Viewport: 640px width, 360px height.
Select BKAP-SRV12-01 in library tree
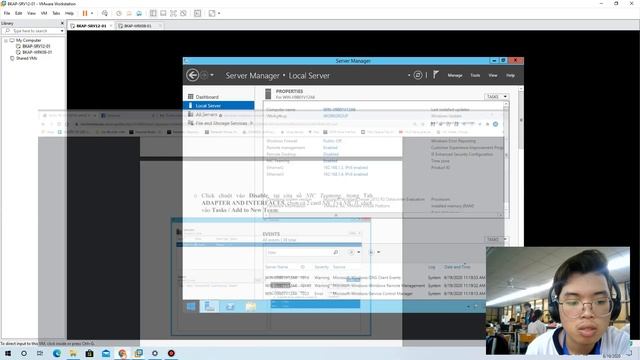[x=36, y=47]
